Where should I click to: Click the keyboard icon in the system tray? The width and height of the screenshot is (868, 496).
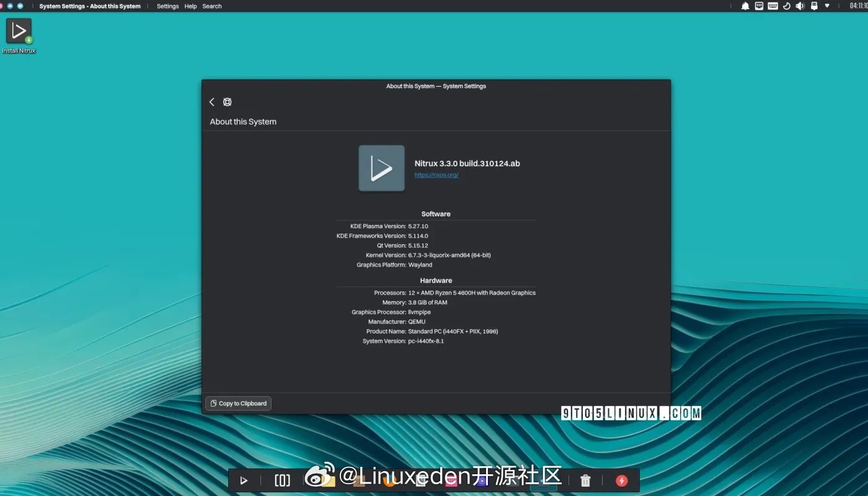click(x=773, y=6)
